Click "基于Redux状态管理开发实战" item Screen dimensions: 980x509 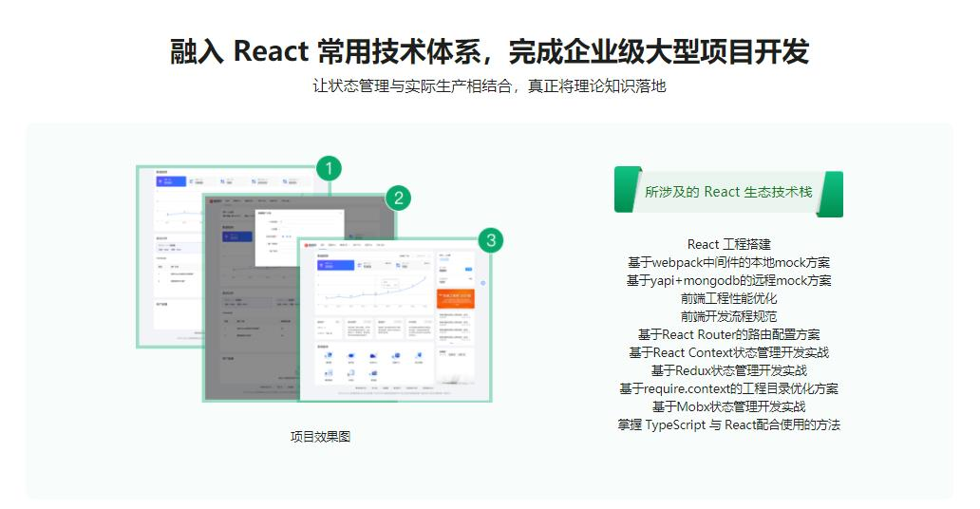tap(728, 370)
